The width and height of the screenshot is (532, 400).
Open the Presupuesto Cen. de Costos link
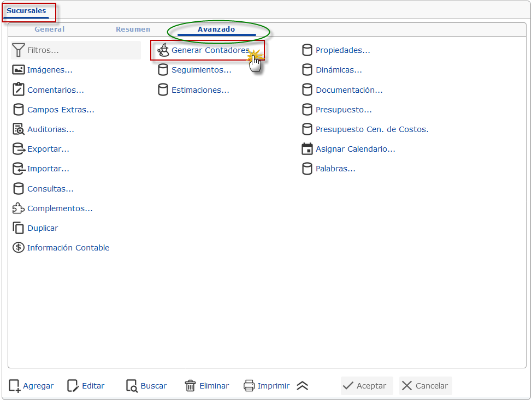point(371,129)
